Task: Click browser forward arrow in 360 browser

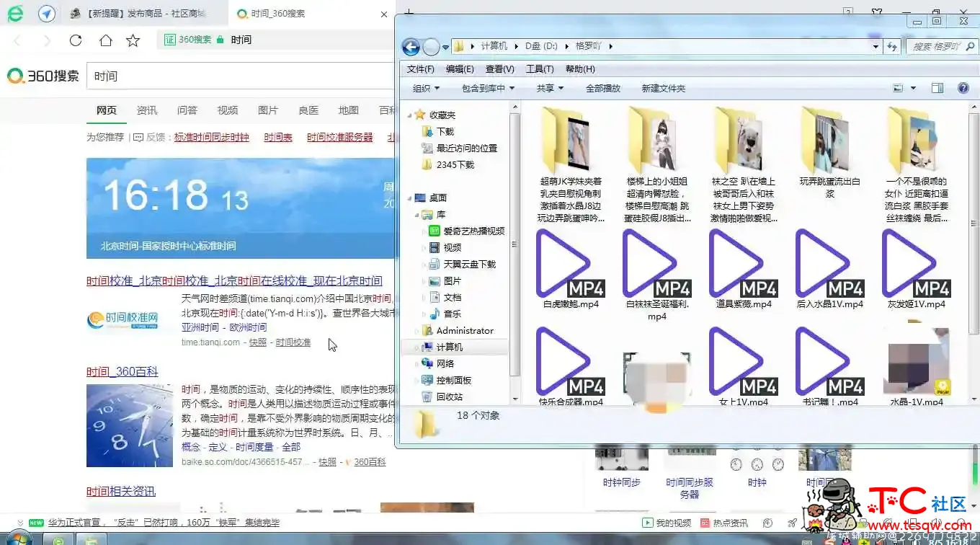Action: [x=47, y=40]
